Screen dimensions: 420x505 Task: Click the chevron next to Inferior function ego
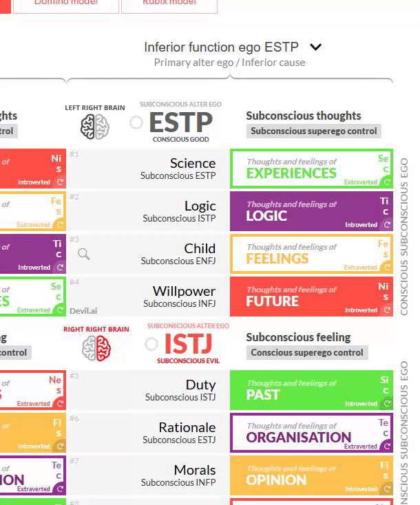[316, 47]
